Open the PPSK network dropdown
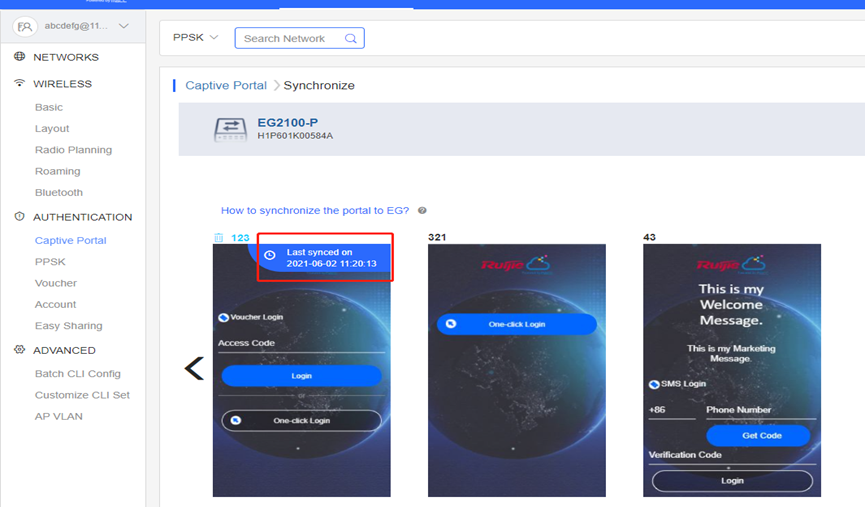Screen dimensions: 865x507 click(x=195, y=38)
